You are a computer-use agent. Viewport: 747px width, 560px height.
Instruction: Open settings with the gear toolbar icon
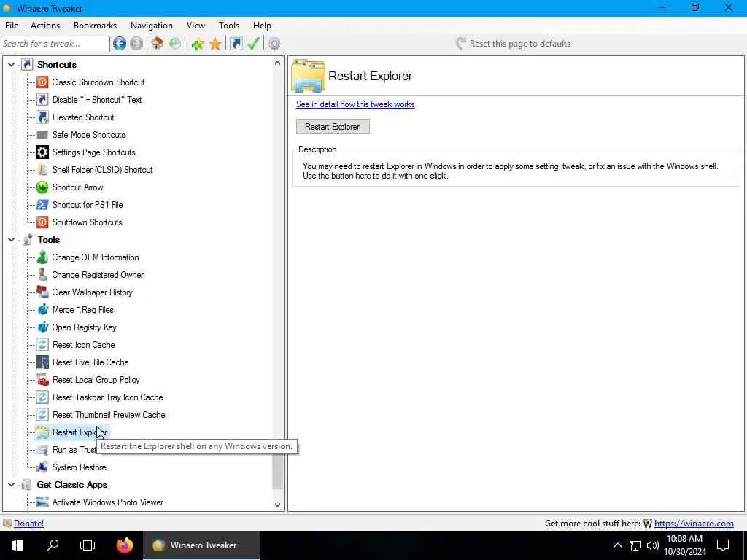coord(274,44)
